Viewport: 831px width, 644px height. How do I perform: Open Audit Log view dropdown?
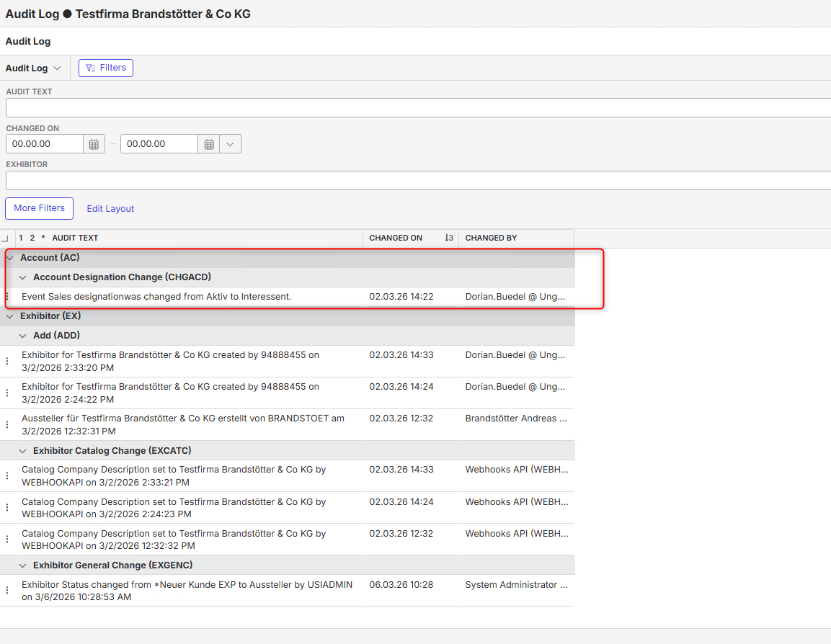(33, 68)
